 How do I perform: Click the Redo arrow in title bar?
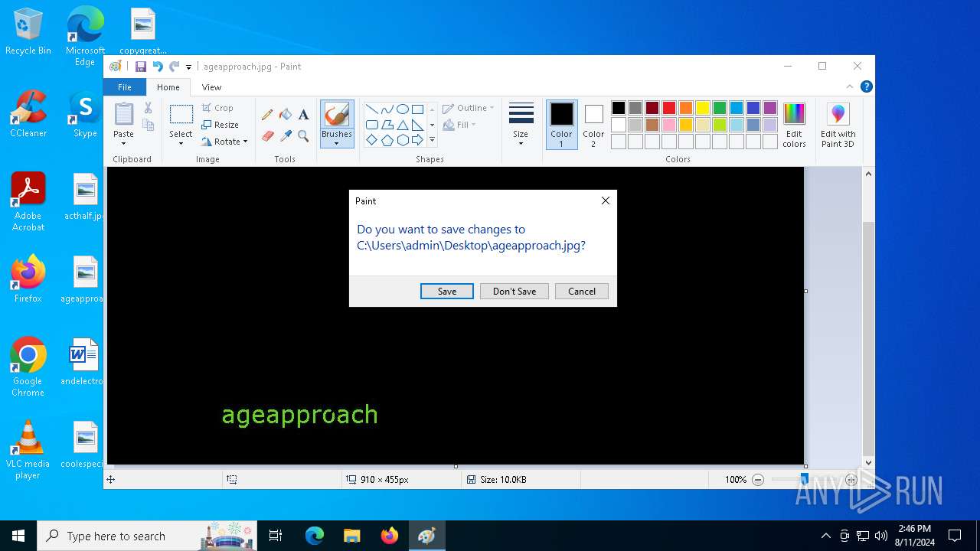175,67
